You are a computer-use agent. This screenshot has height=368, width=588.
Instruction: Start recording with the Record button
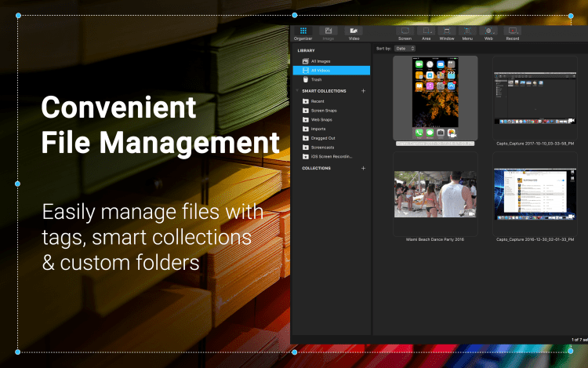pyautogui.click(x=512, y=32)
